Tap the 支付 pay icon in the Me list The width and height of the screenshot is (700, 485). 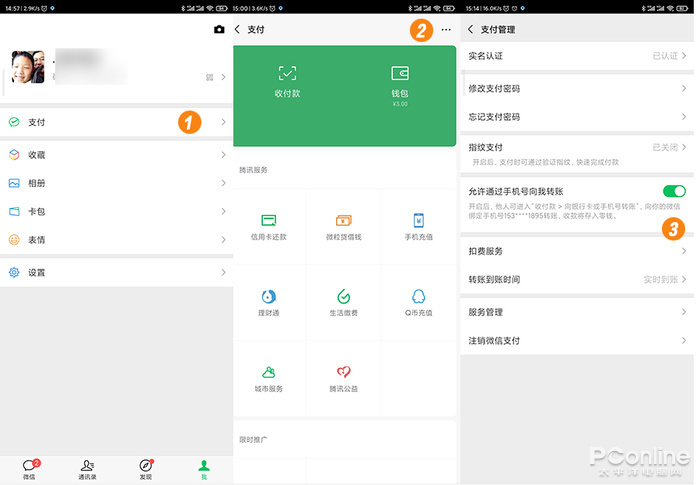[14, 122]
